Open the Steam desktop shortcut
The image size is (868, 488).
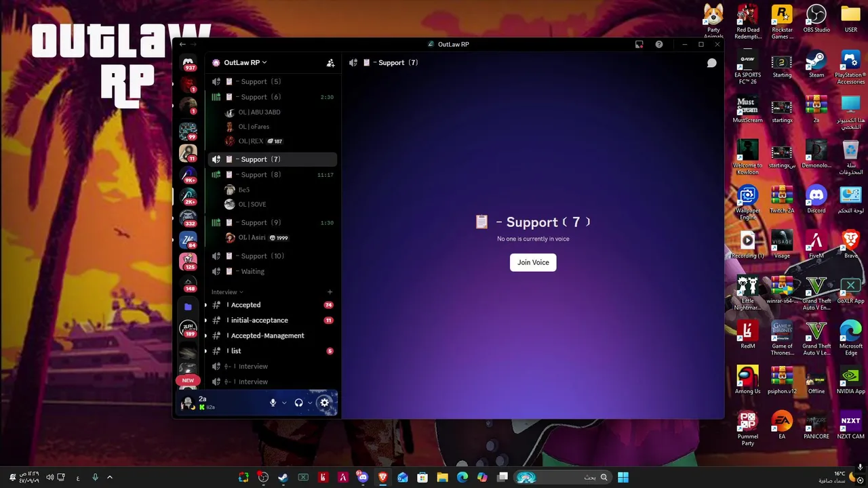tap(816, 64)
